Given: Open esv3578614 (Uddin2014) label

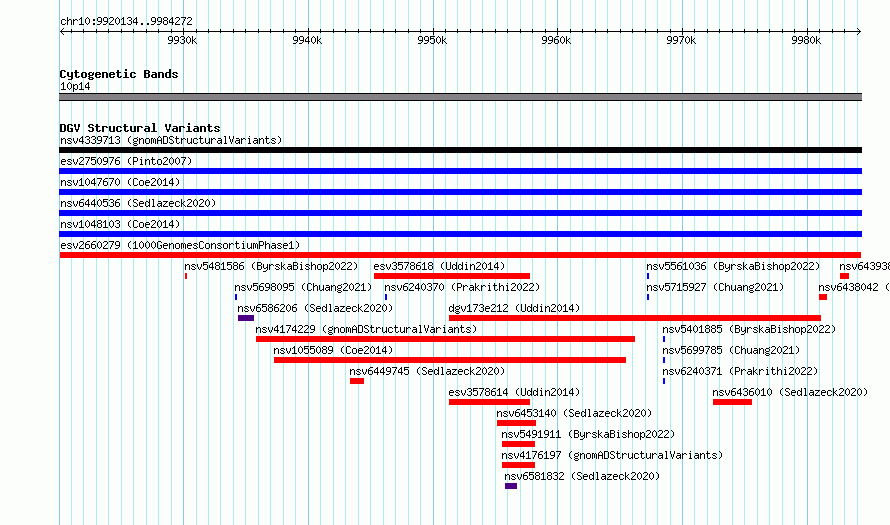Looking at the screenshot, I should click(514, 392).
